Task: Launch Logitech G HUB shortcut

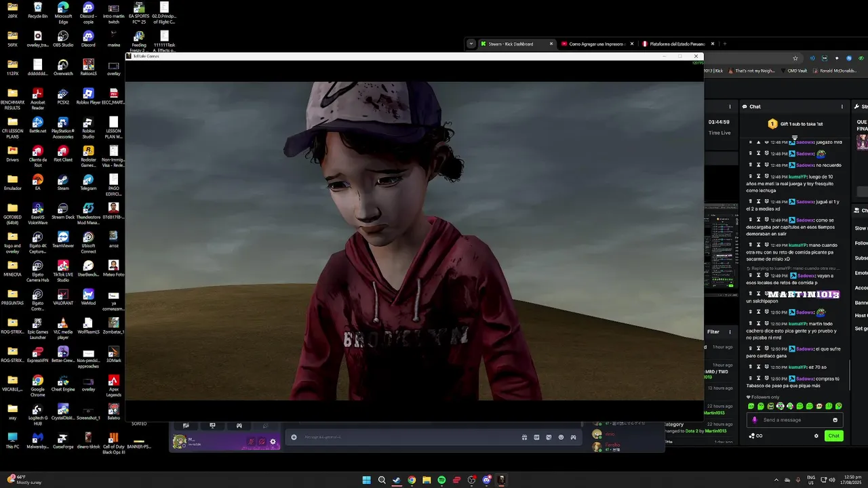Action: (38, 414)
